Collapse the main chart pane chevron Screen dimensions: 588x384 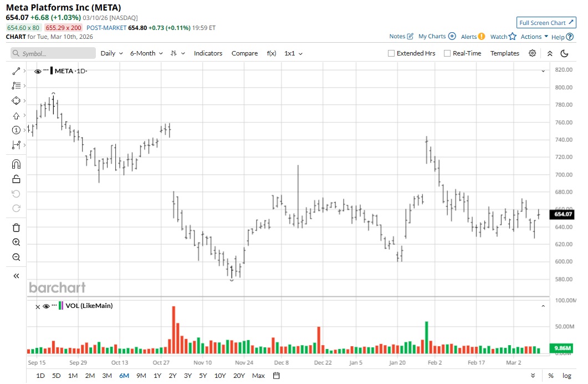click(x=543, y=71)
